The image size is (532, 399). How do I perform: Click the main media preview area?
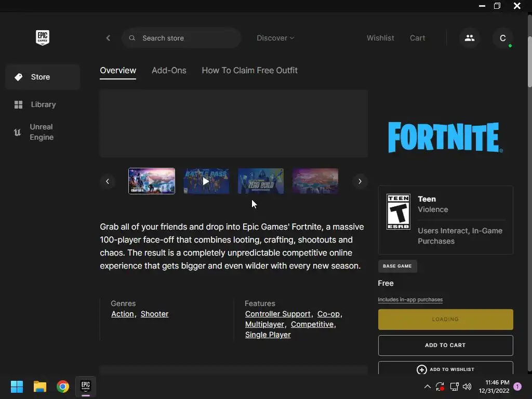tap(234, 124)
